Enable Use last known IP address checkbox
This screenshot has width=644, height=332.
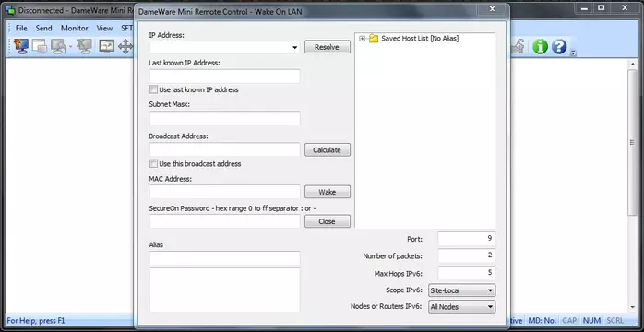coord(153,89)
